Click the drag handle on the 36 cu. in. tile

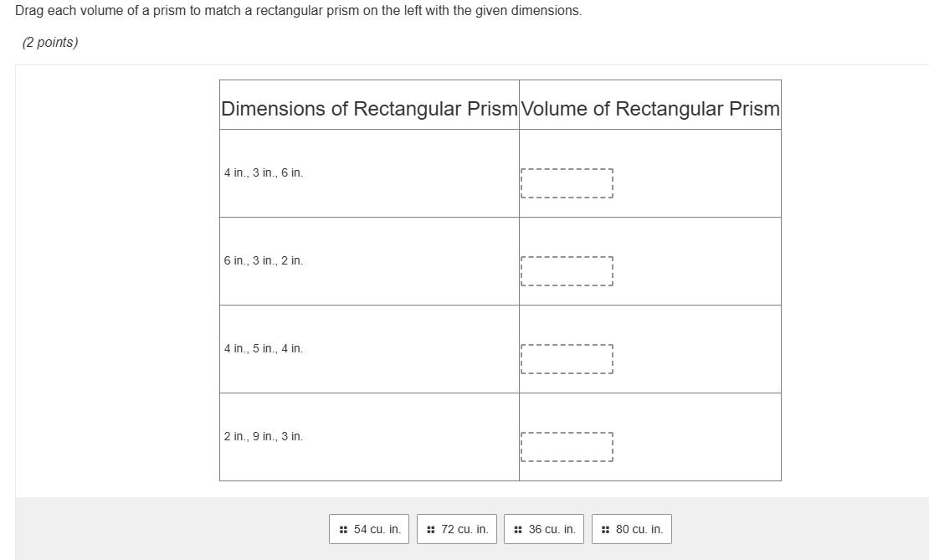tap(517, 528)
